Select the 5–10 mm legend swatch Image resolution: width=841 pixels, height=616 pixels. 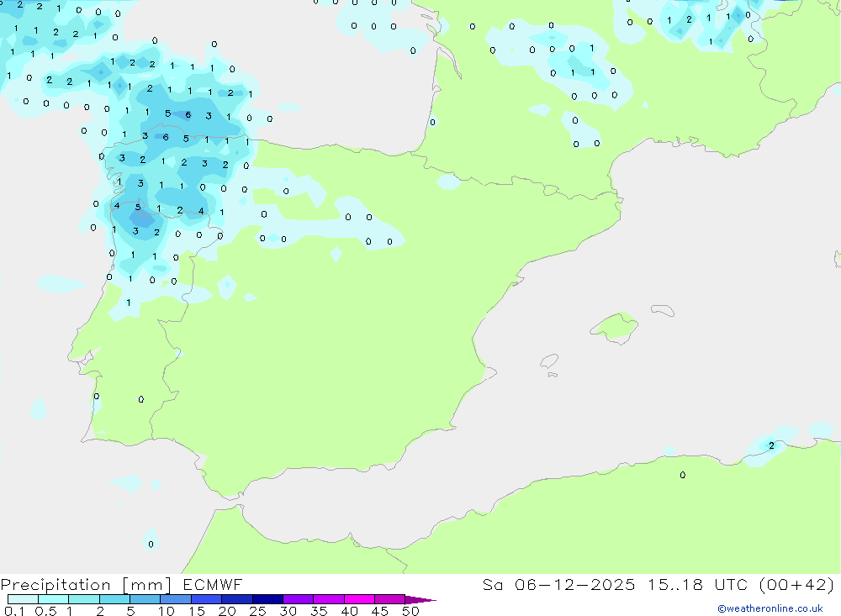[145, 599]
